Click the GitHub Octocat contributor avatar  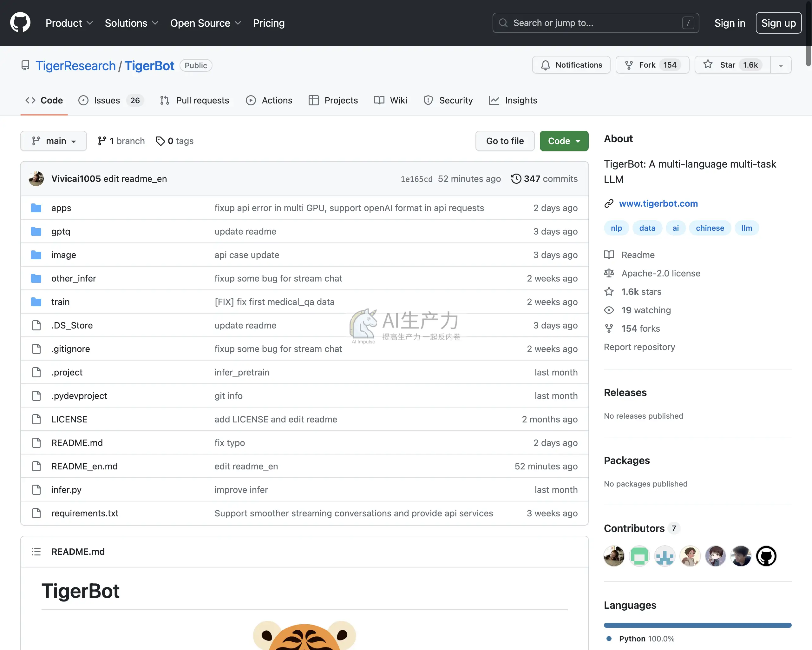(x=766, y=556)
